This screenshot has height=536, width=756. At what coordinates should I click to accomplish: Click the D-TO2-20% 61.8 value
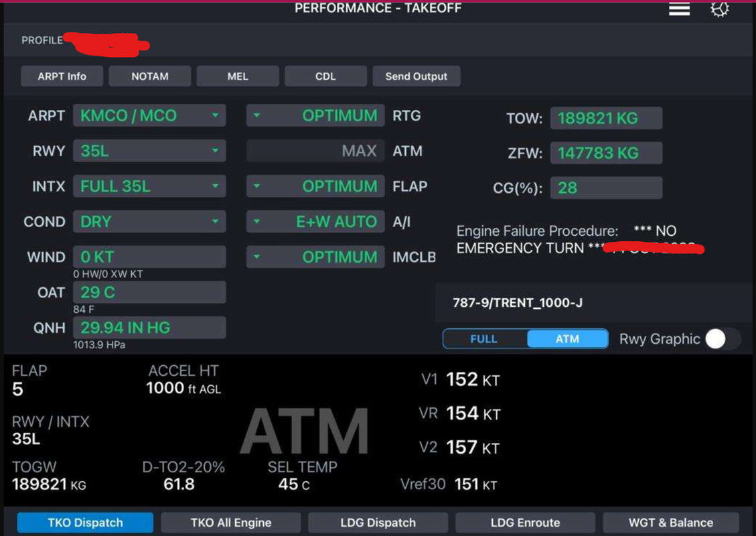coord(179,484)
